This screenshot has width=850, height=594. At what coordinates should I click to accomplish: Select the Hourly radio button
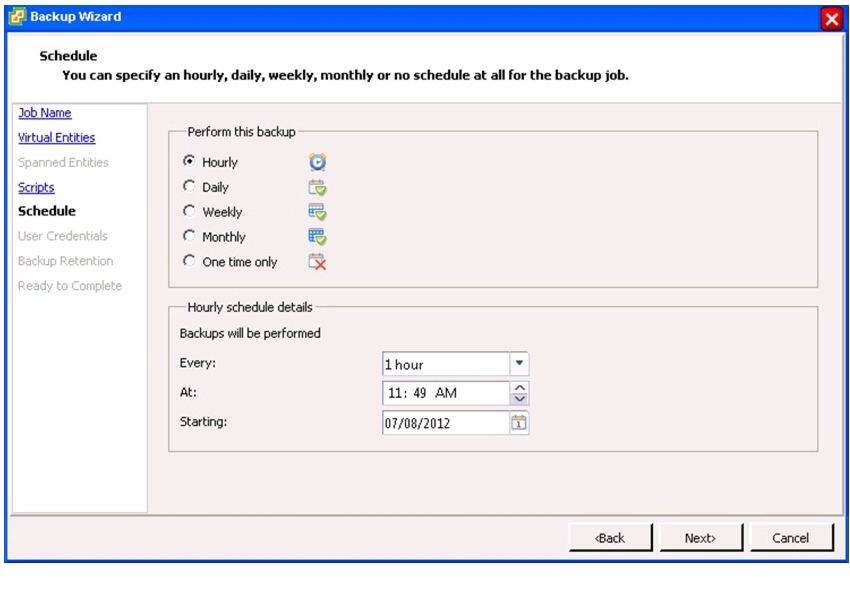189,161
